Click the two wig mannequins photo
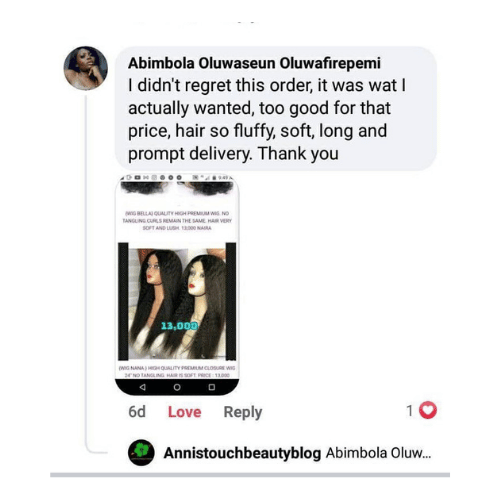Screen dimensions: 500x500 tap(177, 303)
